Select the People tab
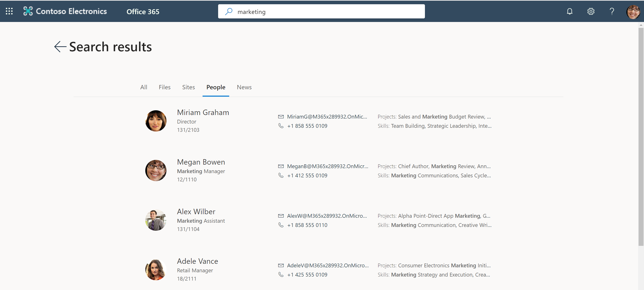 (x=216, y=87)
